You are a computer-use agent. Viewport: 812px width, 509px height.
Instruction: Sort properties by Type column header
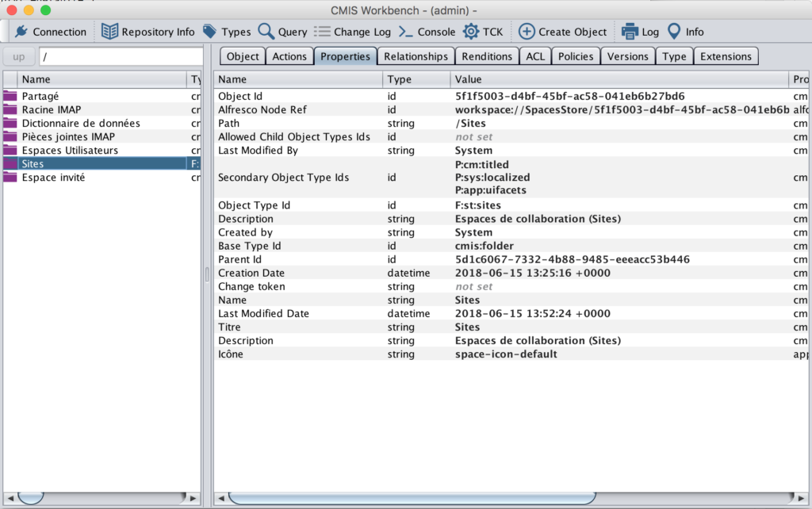(417, 79)
